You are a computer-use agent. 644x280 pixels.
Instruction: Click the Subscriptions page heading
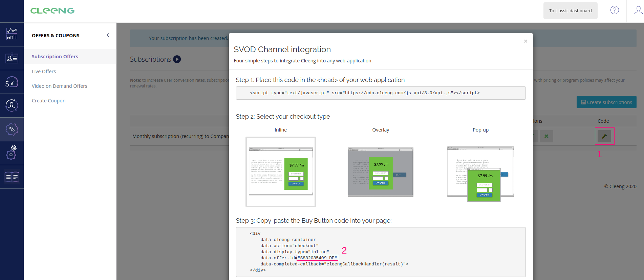pyautogui.click(x=150, y=59)
